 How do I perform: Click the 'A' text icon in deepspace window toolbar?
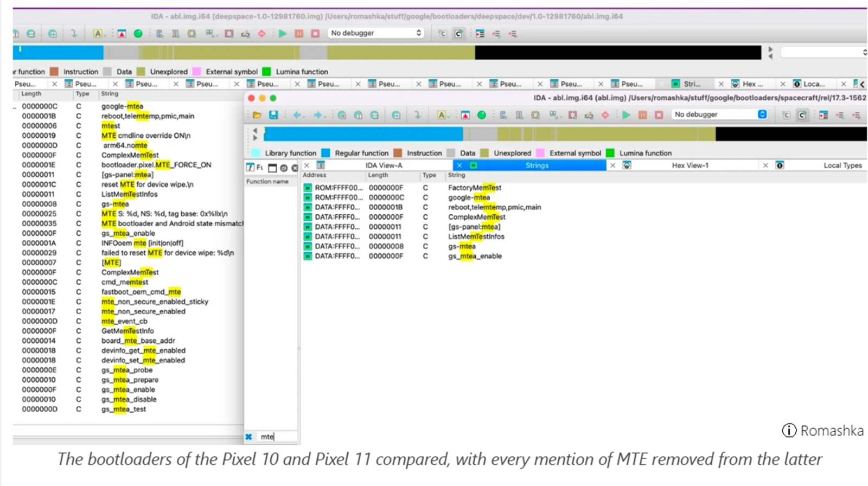coord(98,34)
